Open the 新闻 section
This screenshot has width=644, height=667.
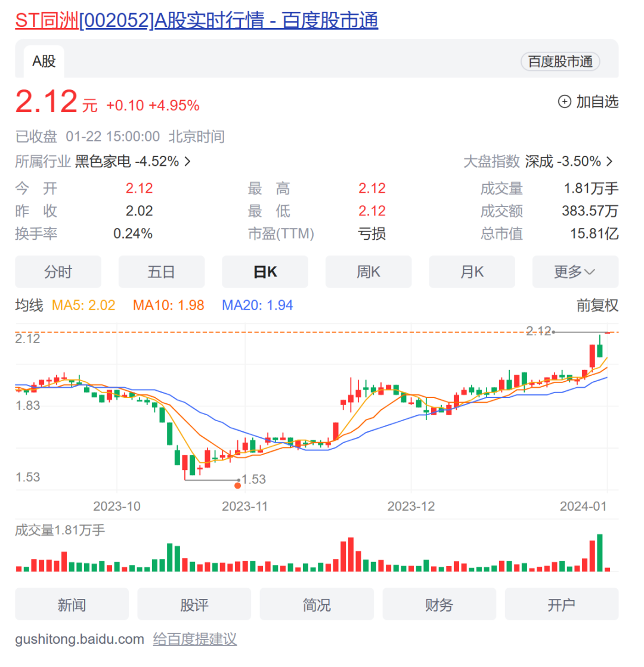[x=72, y=604]
